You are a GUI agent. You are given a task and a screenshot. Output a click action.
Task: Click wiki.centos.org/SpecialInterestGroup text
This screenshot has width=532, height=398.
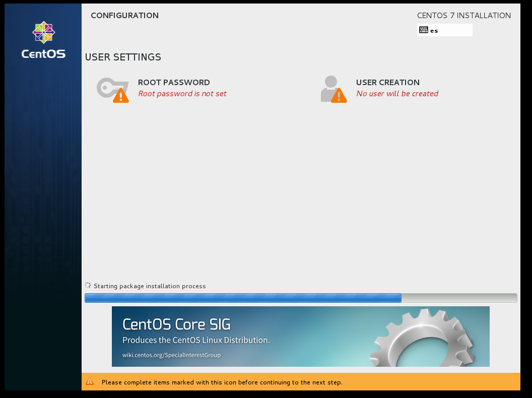click(x=171, y=355)
